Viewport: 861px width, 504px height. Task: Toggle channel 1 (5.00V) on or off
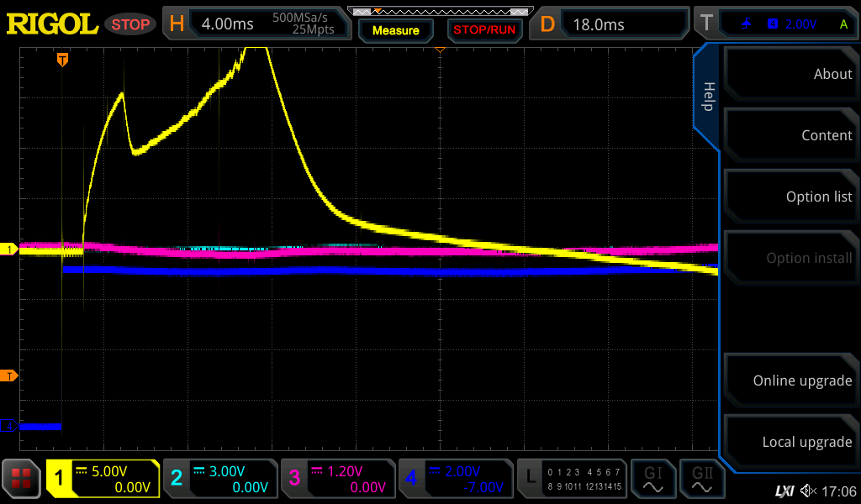(103, 479)
